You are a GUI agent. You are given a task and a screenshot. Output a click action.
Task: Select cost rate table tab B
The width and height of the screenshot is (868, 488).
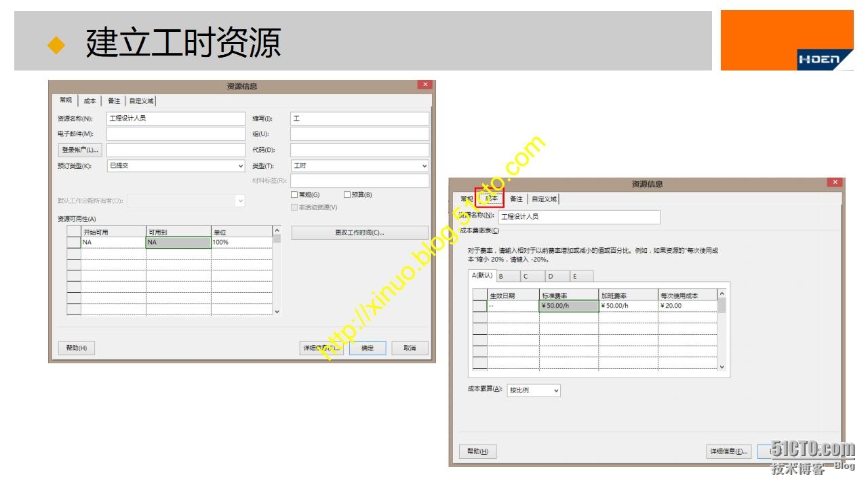(x=508, y=277)
